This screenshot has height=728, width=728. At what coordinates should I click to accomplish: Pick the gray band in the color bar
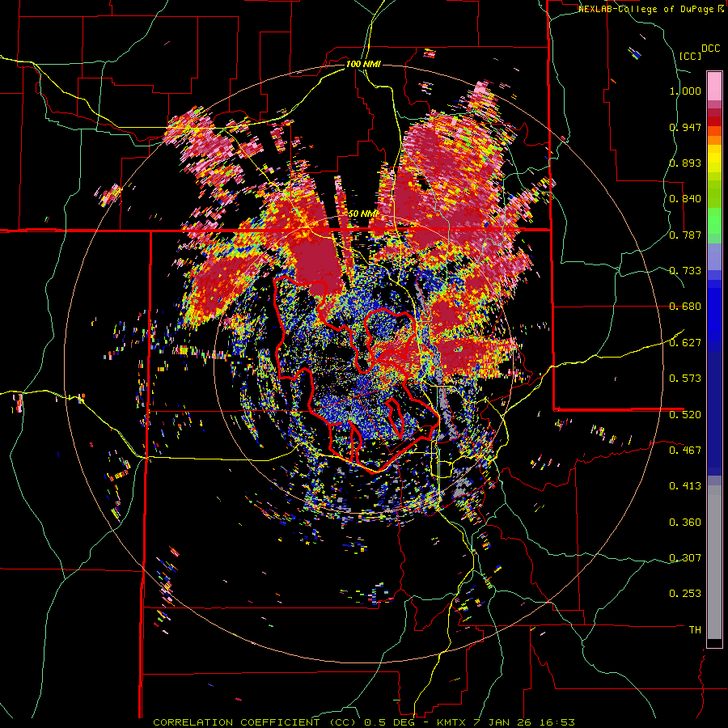(x=714, y=562)
